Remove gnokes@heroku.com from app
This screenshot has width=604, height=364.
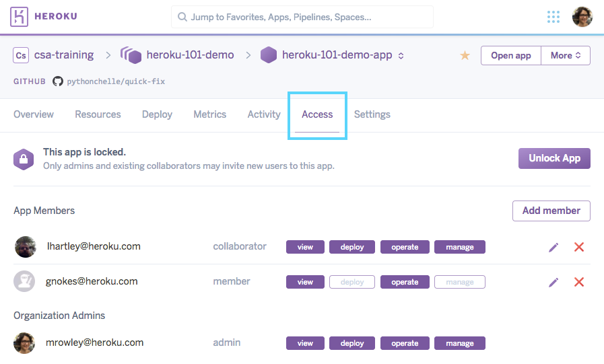click(578, 282)
